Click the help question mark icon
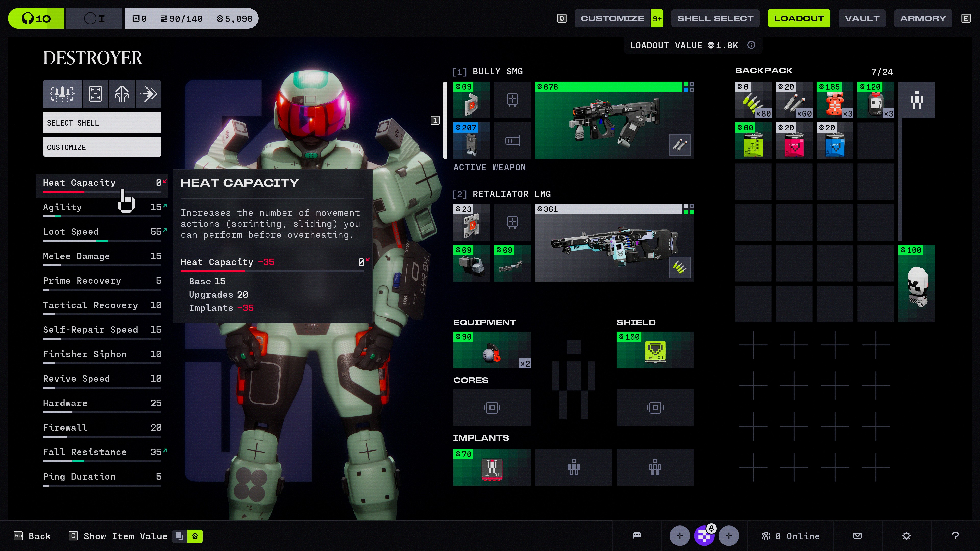The height and width of the screenshot is (551, 980). 955,536
